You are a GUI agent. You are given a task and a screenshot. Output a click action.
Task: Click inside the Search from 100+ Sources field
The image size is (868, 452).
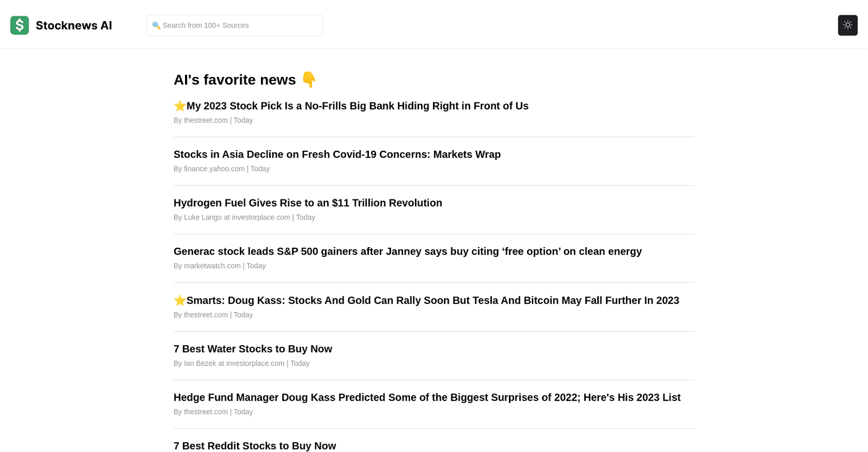click(x=234, y=25)
